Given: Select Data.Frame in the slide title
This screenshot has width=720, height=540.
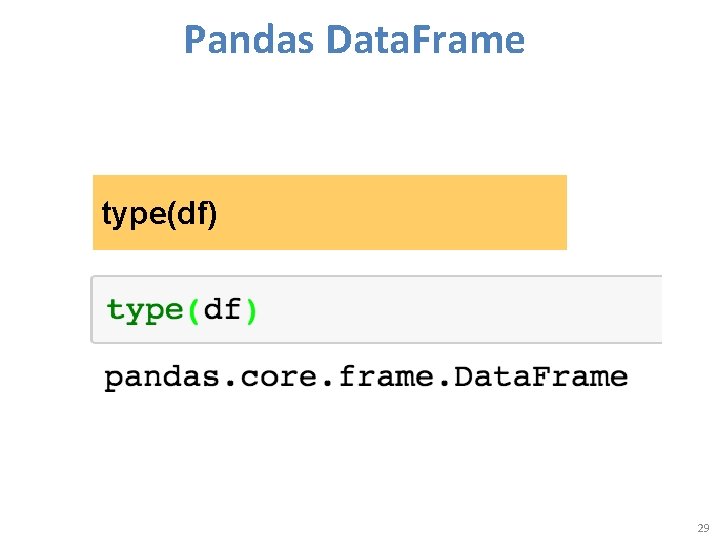Looking at the screenshot, I should (424, 40).
